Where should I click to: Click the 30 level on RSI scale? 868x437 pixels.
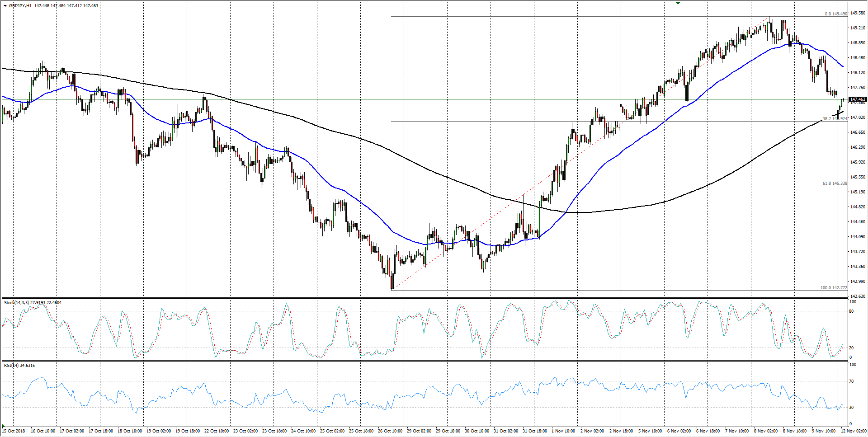(851, 407)
